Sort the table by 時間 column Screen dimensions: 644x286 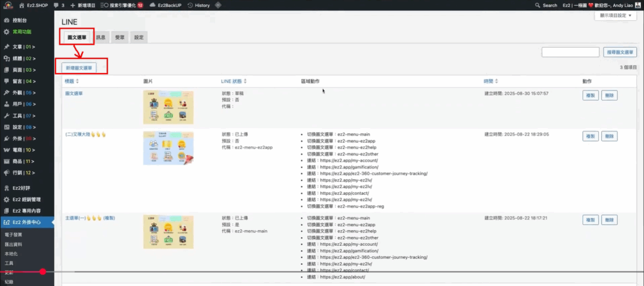click(x=491, y=81)
